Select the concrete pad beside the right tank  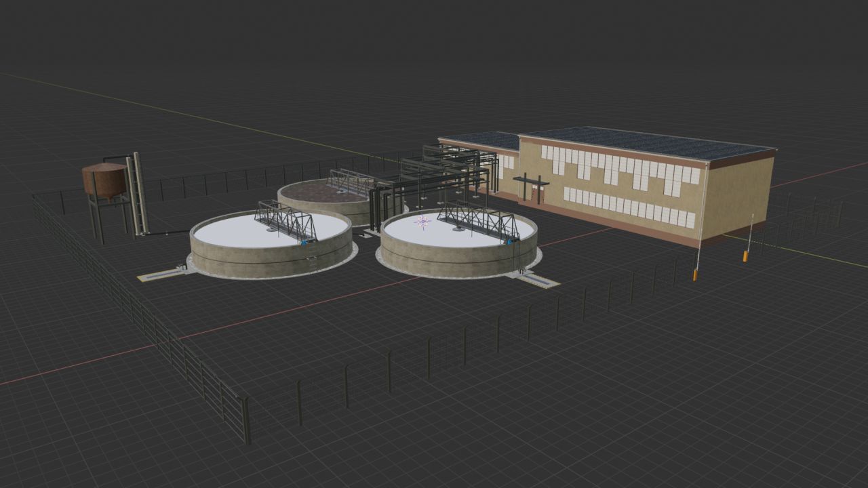click(x=537, y=279)
